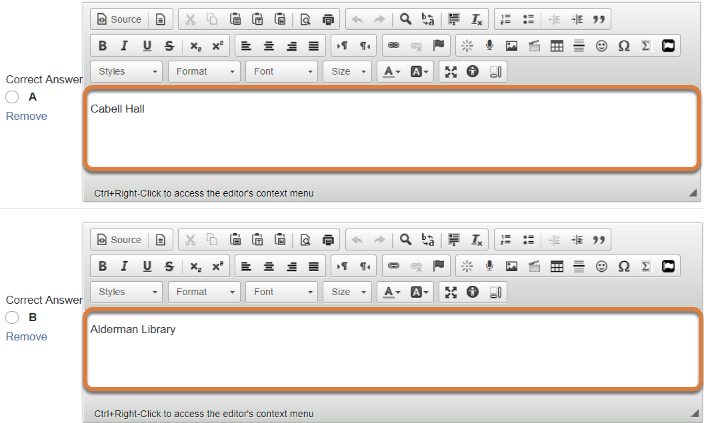Insert smiley in answer A editor

pyautogui.click(x=602, y=46)
